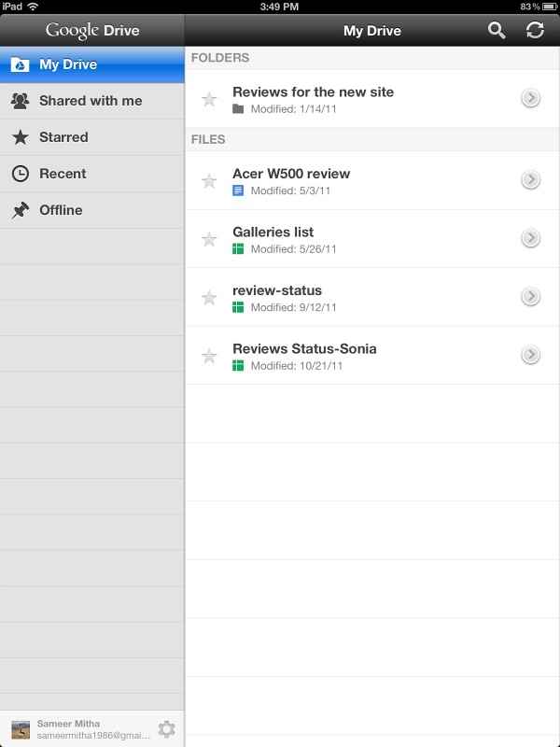Open details arrow for Reviews for the new site
This screenshot has width=560, height=747.
[x=530, y=98]
